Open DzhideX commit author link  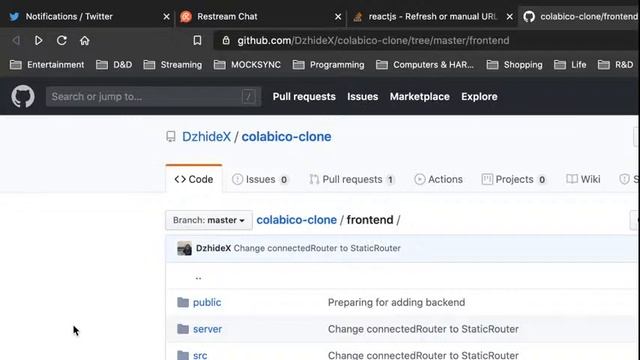coord(213,248)
